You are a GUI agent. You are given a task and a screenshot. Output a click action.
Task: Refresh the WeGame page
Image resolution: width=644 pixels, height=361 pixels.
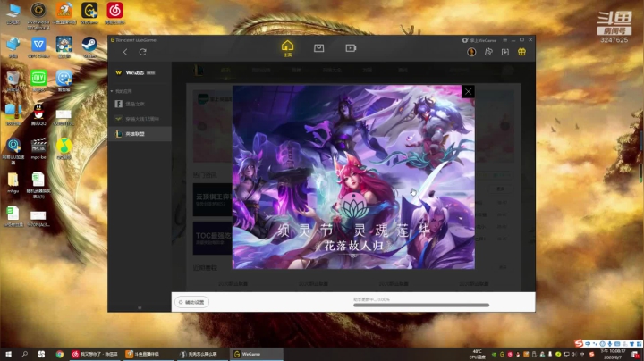142,52
